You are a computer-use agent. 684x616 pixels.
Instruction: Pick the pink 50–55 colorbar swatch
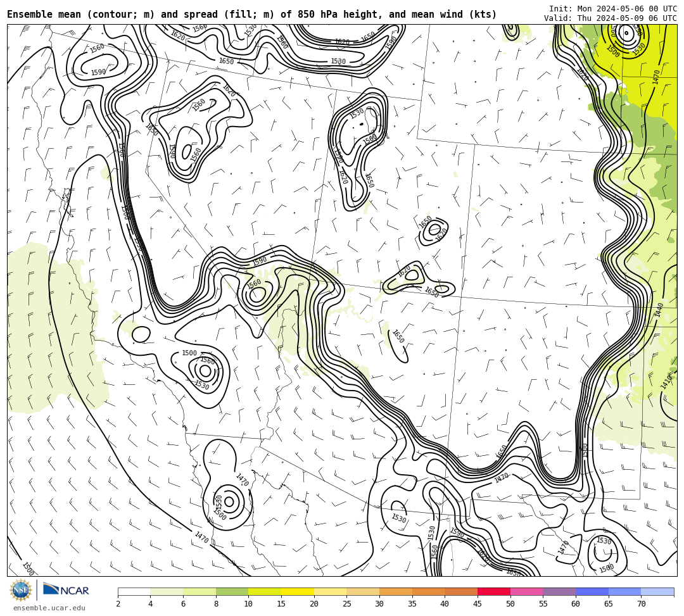[526, 591]
